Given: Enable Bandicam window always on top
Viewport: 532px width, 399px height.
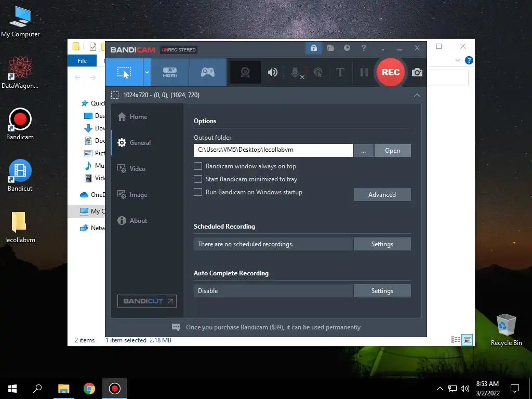Looking at the screenshot, I should (198, 166).
